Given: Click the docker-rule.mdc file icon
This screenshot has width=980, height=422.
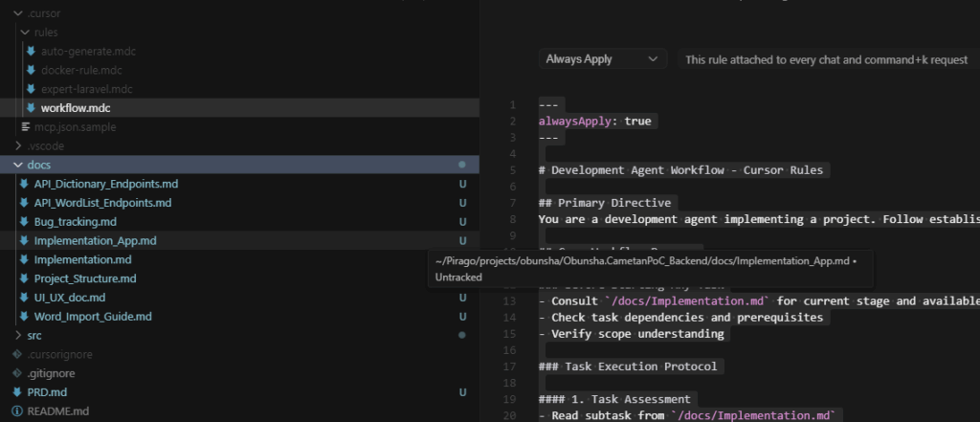Looking at the screenshot, I should (x=31, y=70).
